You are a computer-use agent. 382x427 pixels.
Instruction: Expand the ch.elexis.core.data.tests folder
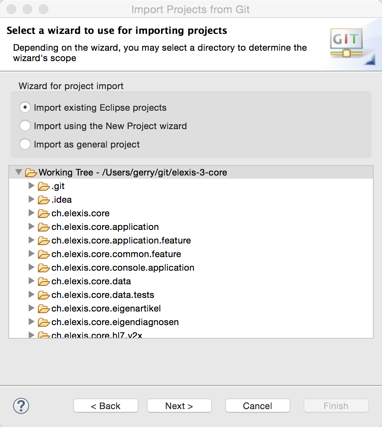coord(31,295)
